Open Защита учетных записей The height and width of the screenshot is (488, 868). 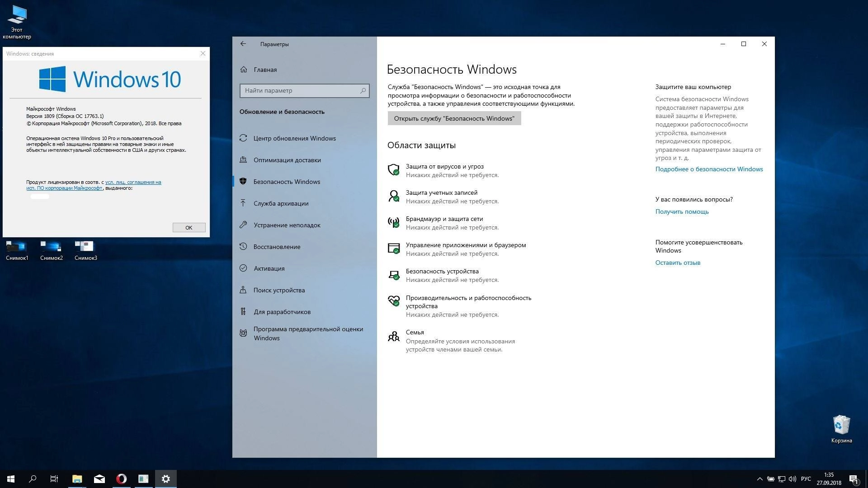click(442, 192)
